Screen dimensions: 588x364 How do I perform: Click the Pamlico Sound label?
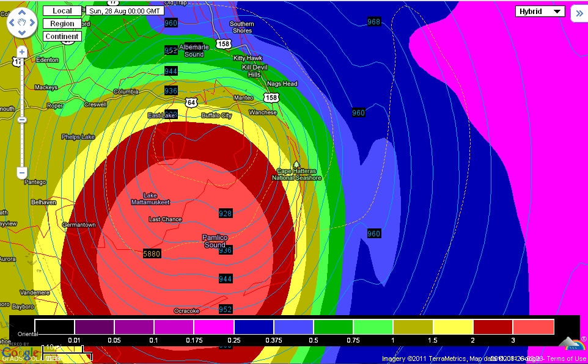[x=215, y=241]
